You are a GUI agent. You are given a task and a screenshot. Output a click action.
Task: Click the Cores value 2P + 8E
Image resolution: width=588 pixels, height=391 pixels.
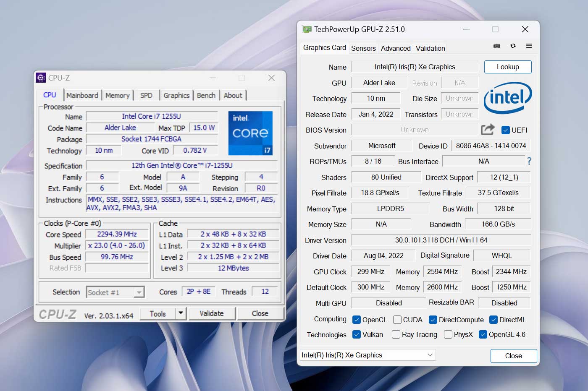click(199, 291)
